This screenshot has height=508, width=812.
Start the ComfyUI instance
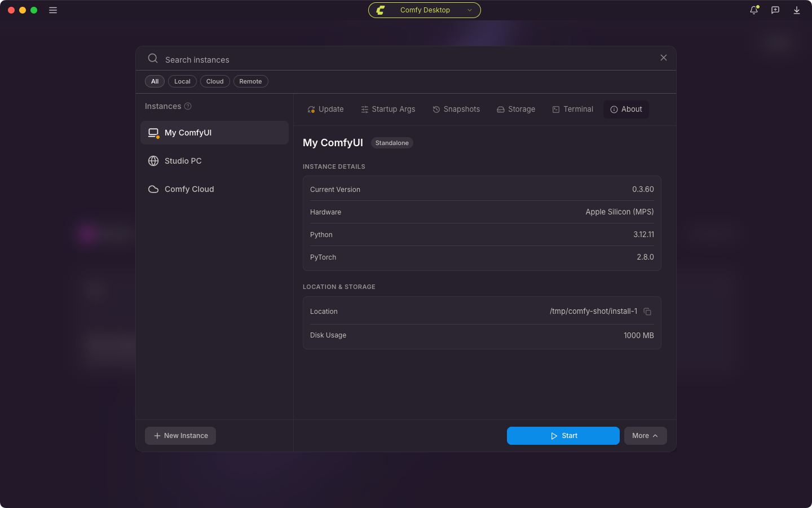pos(563,436)
